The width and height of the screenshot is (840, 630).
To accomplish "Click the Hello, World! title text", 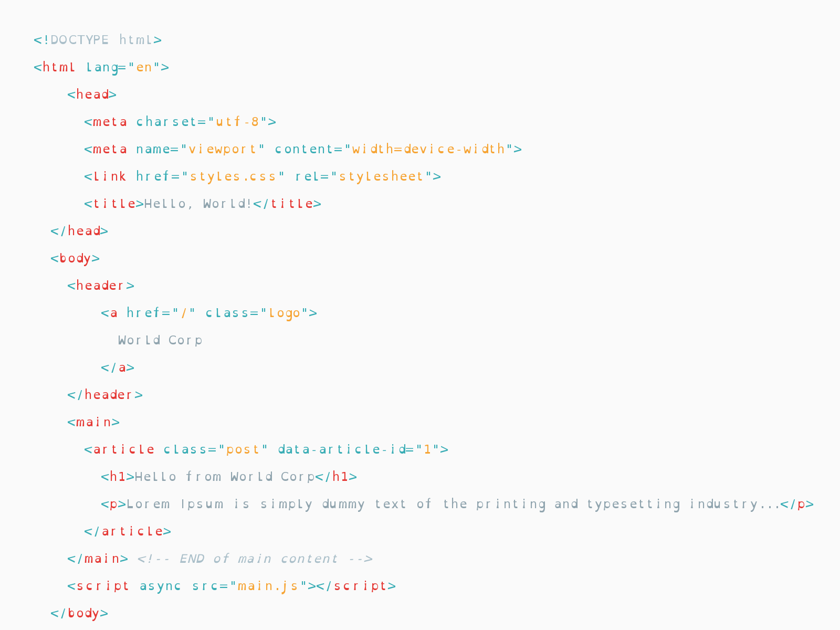I will pyautogui.click(x=198, y=204).
